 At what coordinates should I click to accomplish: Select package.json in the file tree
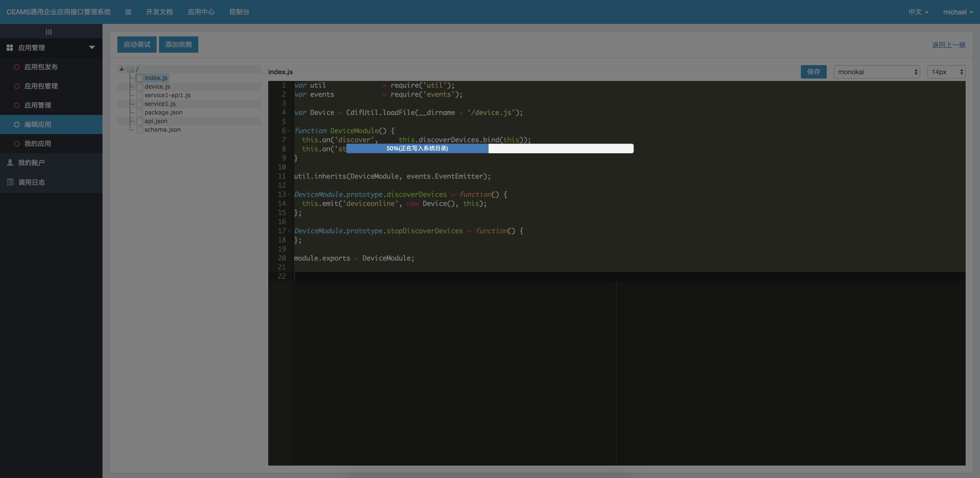(x=163, y=113)
